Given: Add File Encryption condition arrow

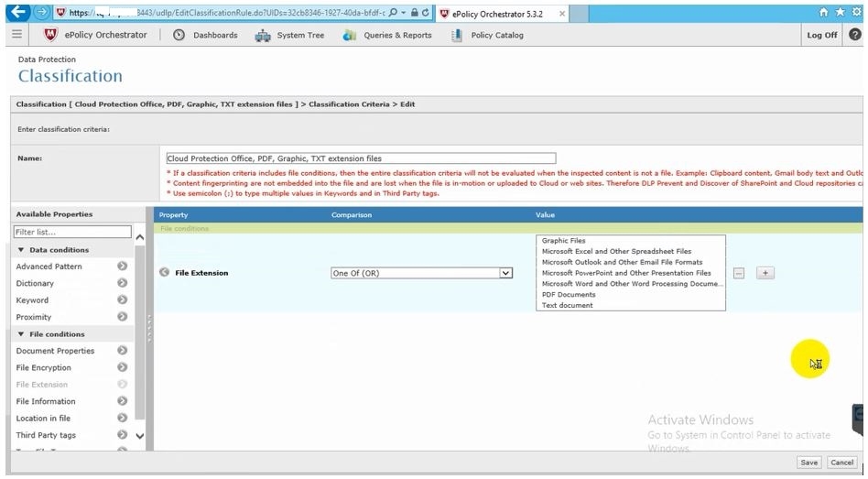Looking at the screenshot, I should pos(122,367).
